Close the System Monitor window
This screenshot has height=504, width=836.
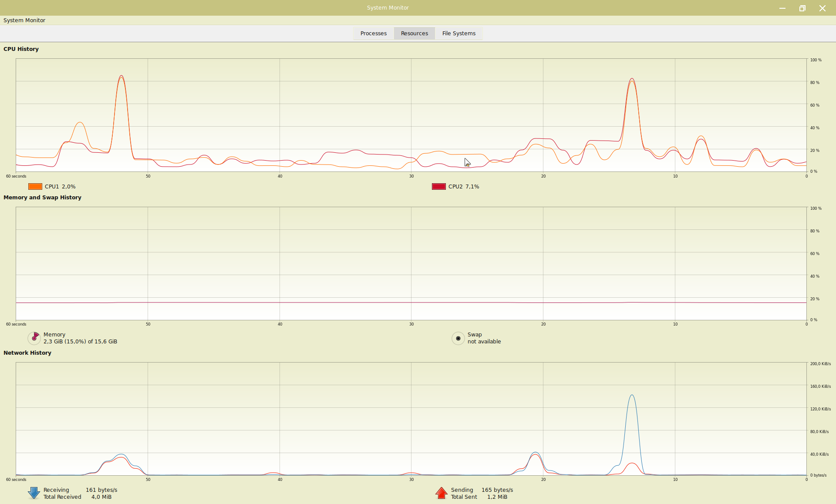[823, 8]
